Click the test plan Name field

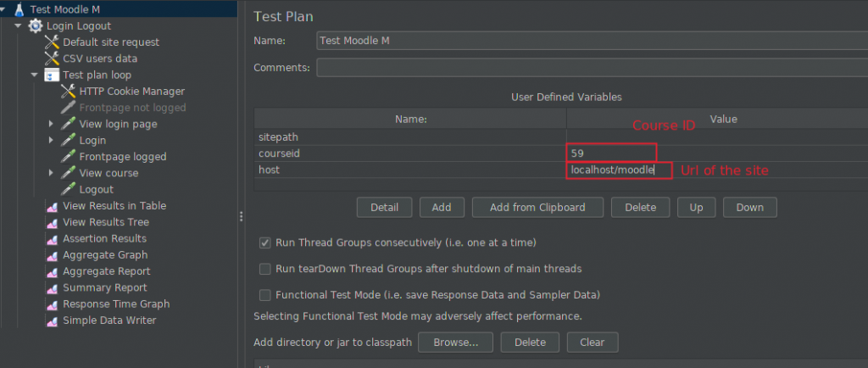(592, 41)
